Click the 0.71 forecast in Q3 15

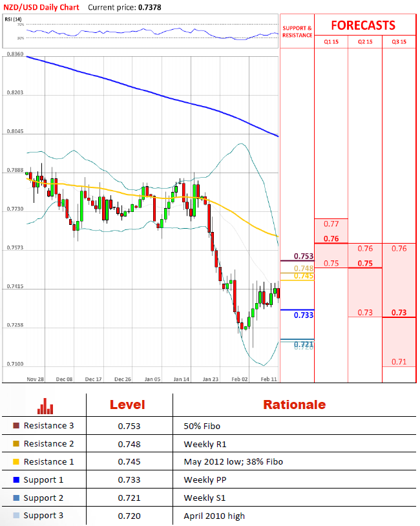pos(399,363)
